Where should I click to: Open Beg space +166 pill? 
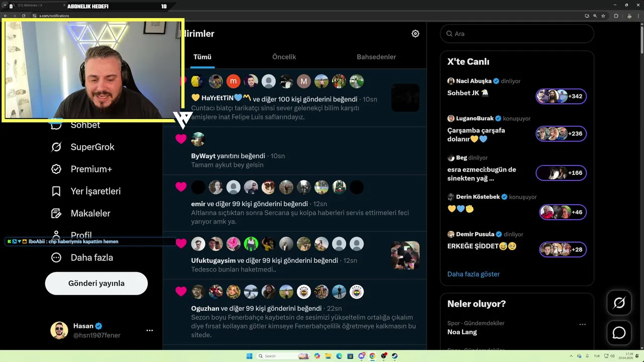point(561,173)
